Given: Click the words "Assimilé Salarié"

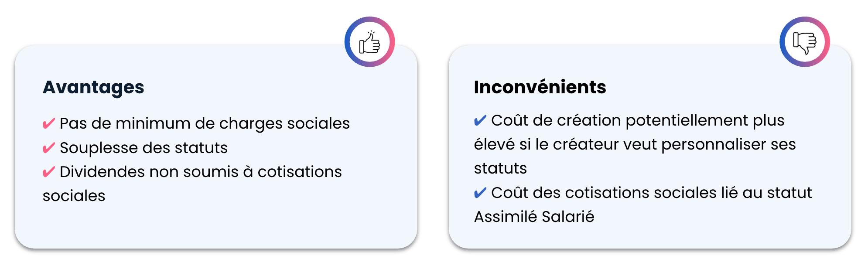Looking at the screenshot, I should click(534, 217).
